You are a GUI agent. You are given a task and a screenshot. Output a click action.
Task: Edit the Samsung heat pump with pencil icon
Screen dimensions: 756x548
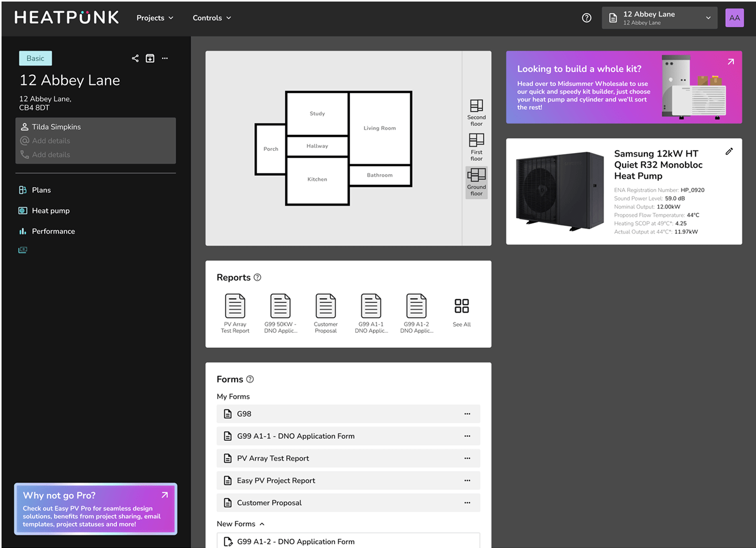(x=729, y=151)
